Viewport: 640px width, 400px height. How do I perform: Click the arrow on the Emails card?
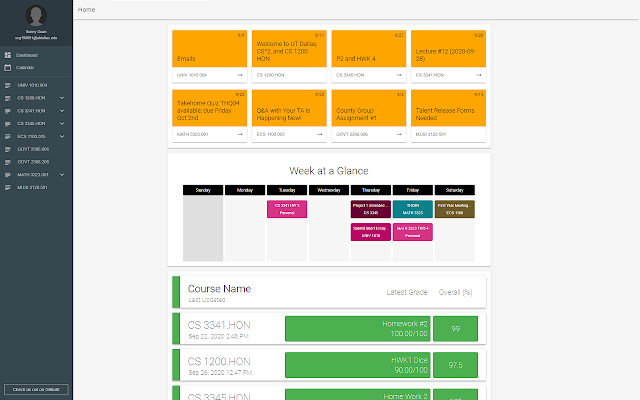coord(240,75)
